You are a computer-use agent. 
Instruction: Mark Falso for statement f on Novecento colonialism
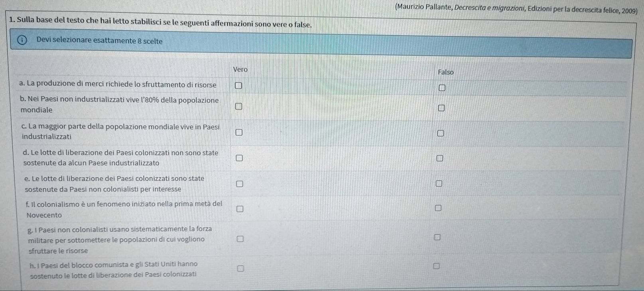tap(438, 208)
